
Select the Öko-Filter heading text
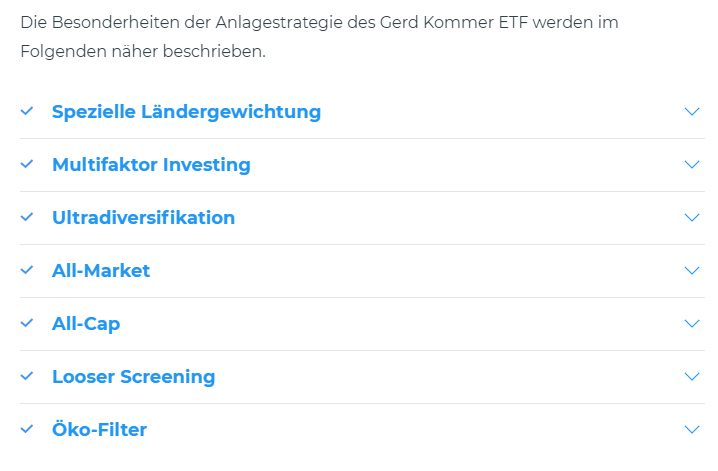[x=99, y=430]
